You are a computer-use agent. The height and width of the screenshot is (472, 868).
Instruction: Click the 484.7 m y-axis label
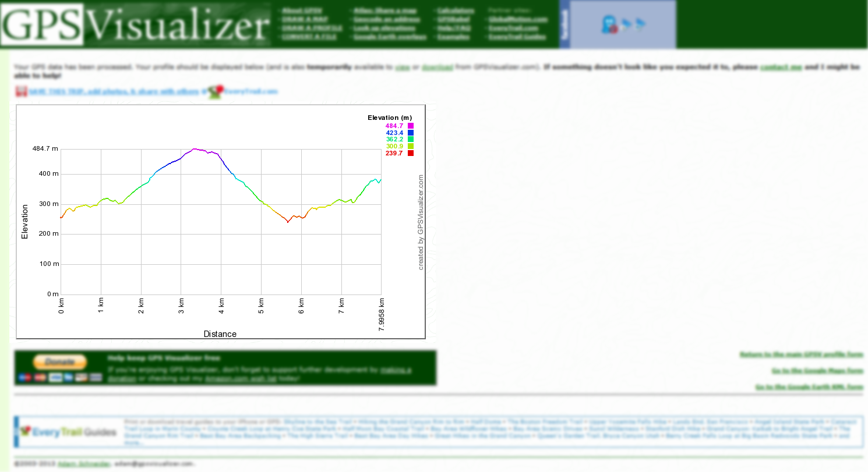(45, 149)
